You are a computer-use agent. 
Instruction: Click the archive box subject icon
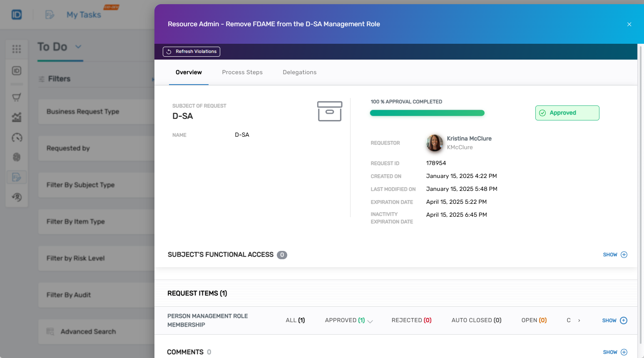point(329,111)
